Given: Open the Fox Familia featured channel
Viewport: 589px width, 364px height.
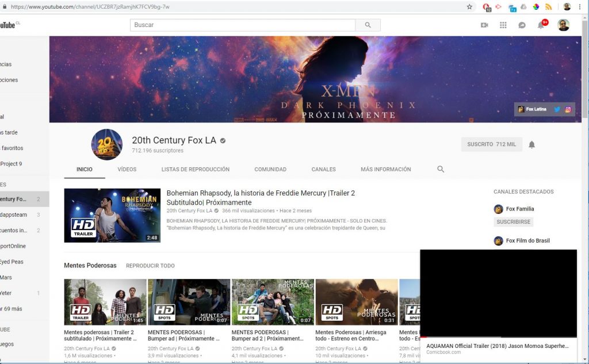Looking at the screenshot, I should click(520, 209).
